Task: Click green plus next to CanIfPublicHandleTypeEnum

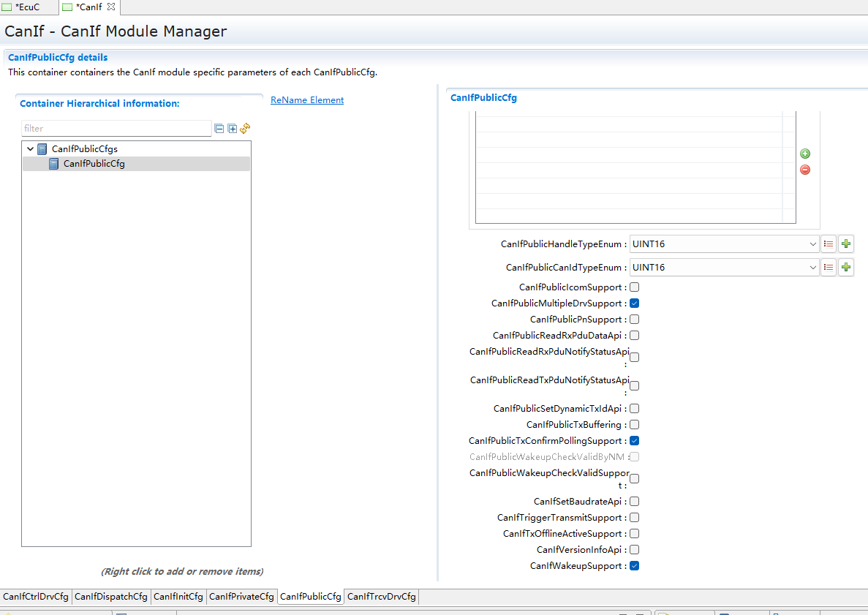Action: (846, 244)
